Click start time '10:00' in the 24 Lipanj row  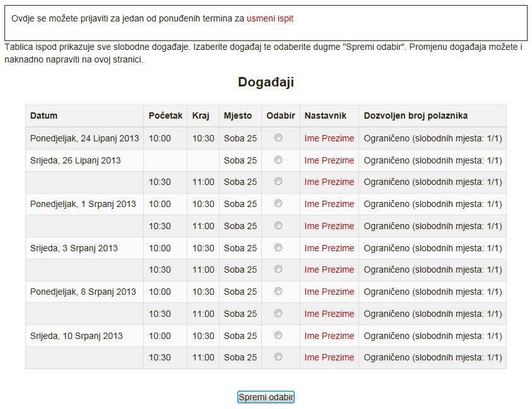click(160, 138)
